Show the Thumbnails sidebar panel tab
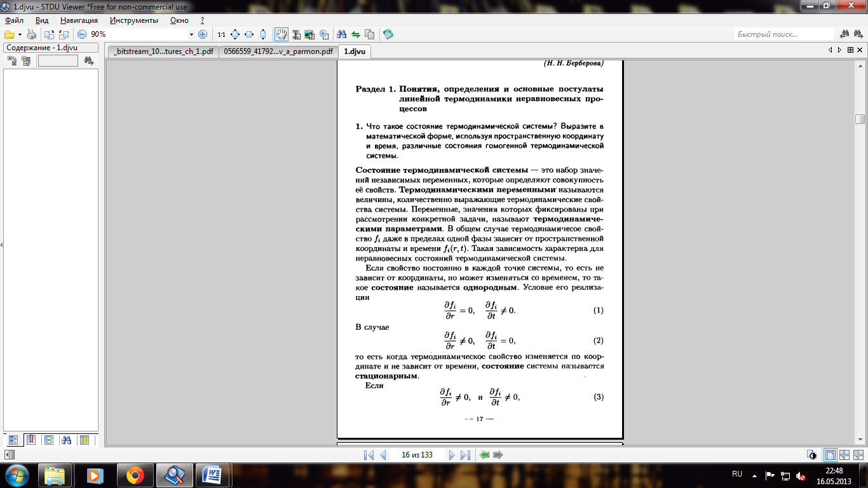This screenshot has width=868, height=488. (x=49, y=440)
